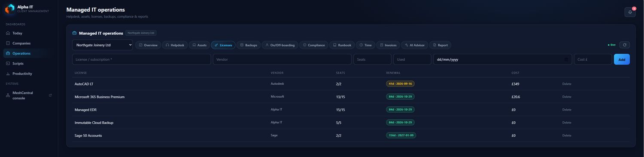Click the Vendor input field

coord(282,59)
